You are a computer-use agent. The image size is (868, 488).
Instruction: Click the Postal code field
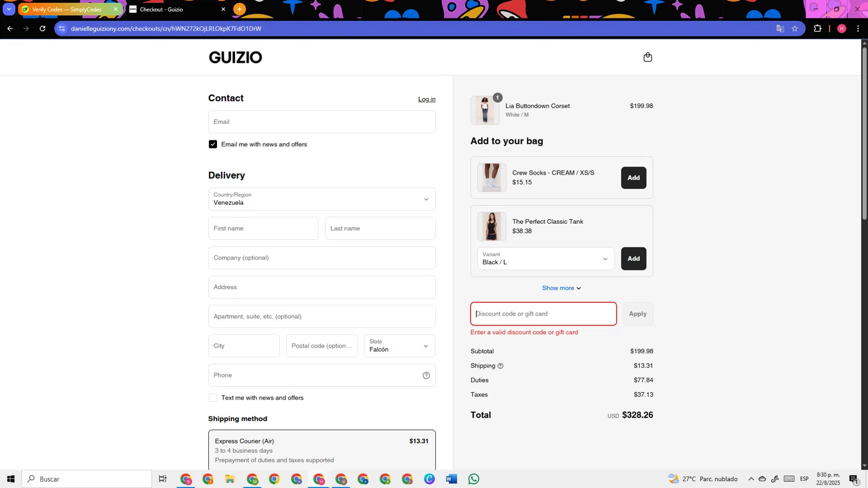pos(322,346)
